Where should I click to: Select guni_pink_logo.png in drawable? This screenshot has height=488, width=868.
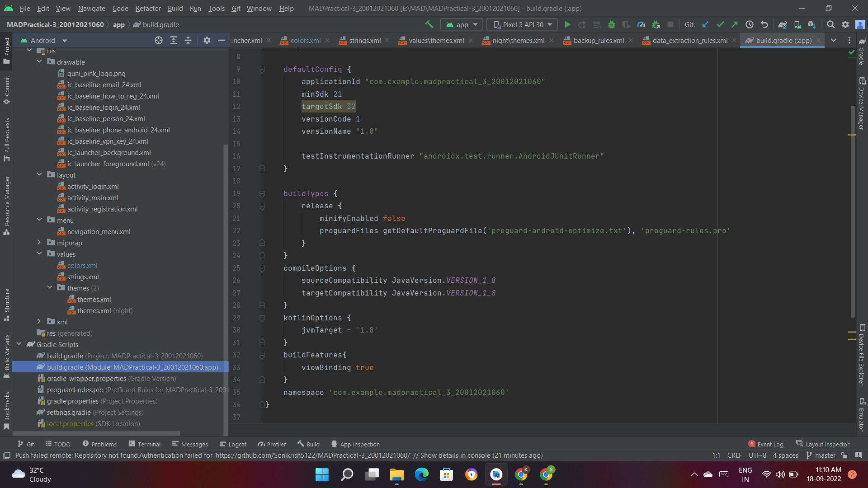click(96, 73)
